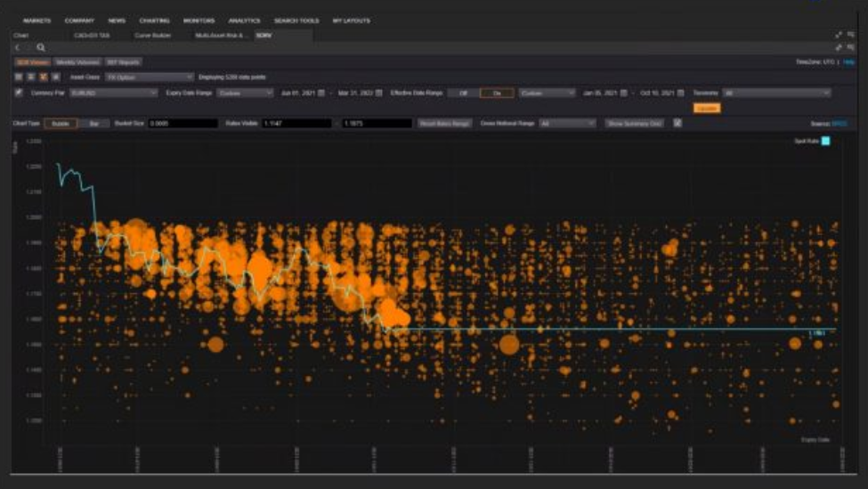Image resolution: width=868 pixels, height=489 pixels.
Task: Click the Bucket Size input field
Action: tap(183, 124)
